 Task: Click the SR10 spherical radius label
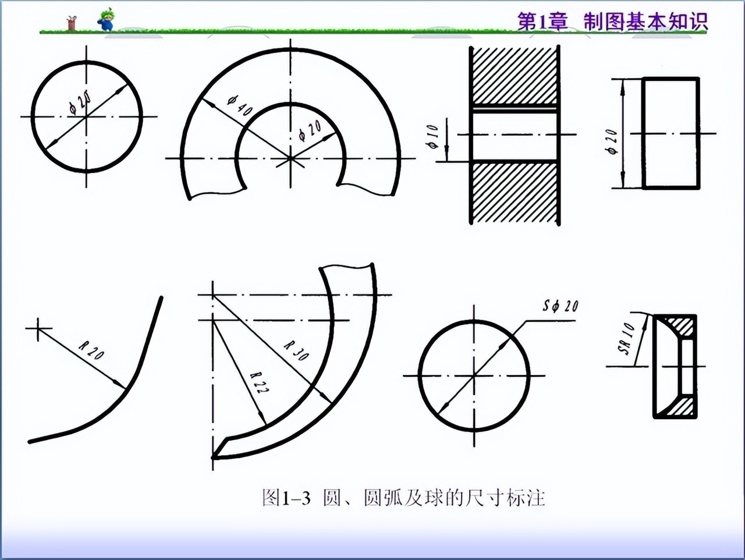click(626, 339)
